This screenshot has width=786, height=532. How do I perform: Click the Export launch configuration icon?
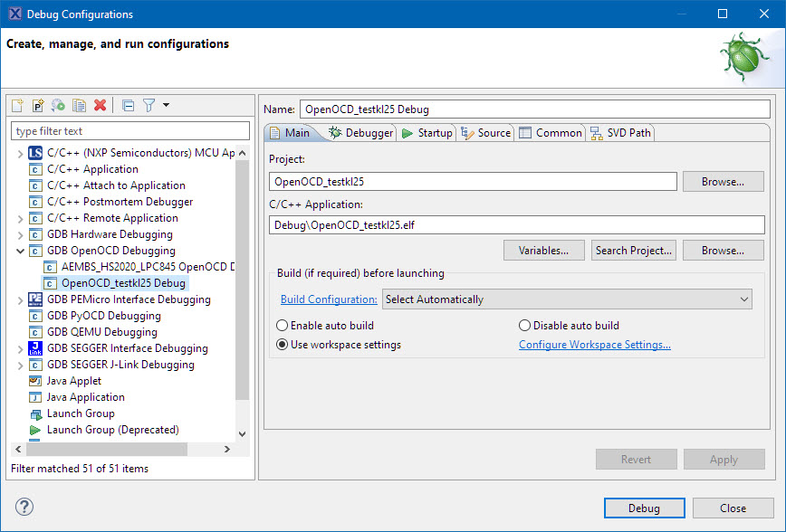coord(58,106)
